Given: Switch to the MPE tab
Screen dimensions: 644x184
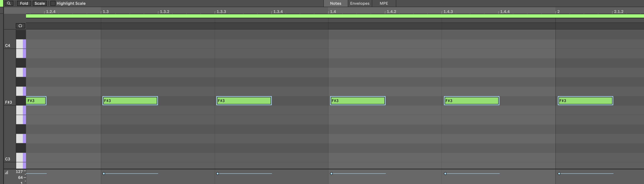Looking at the screenshot, I should coord(383,3).
